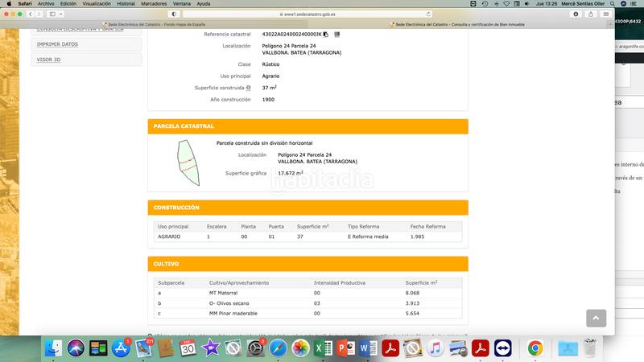
Task: Open Finder from the Dock
Action: (x=54, y=348)
